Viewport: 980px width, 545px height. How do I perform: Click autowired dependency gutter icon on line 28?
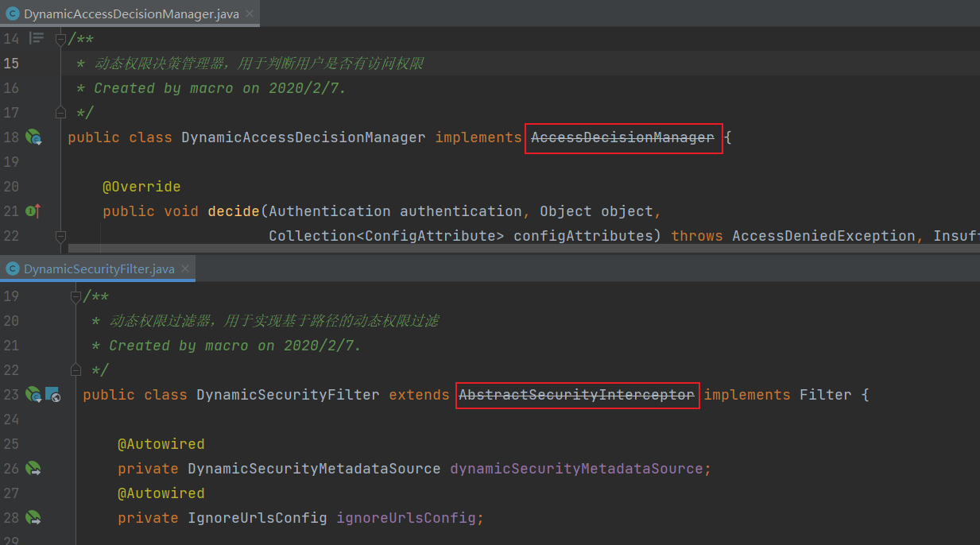tap(33, 518)
